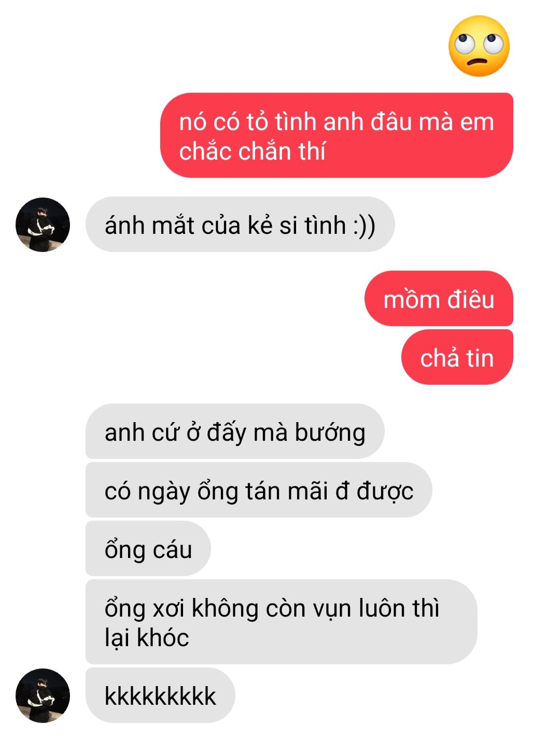Tap the "ánh mắt của kẻ si tình" message
560x751 pixels.
[x=240, y=225]
